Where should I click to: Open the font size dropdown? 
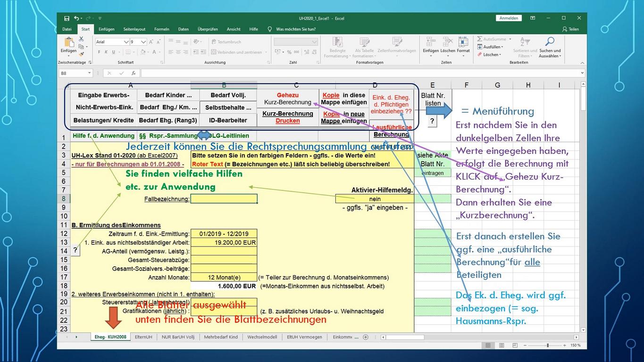click(x=144, y=42)
